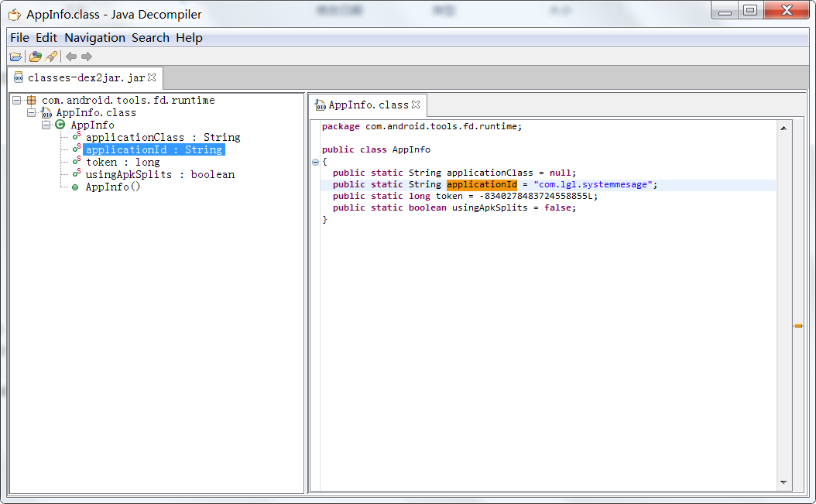Click the Open Type toolbar icon

coord(35,57)
